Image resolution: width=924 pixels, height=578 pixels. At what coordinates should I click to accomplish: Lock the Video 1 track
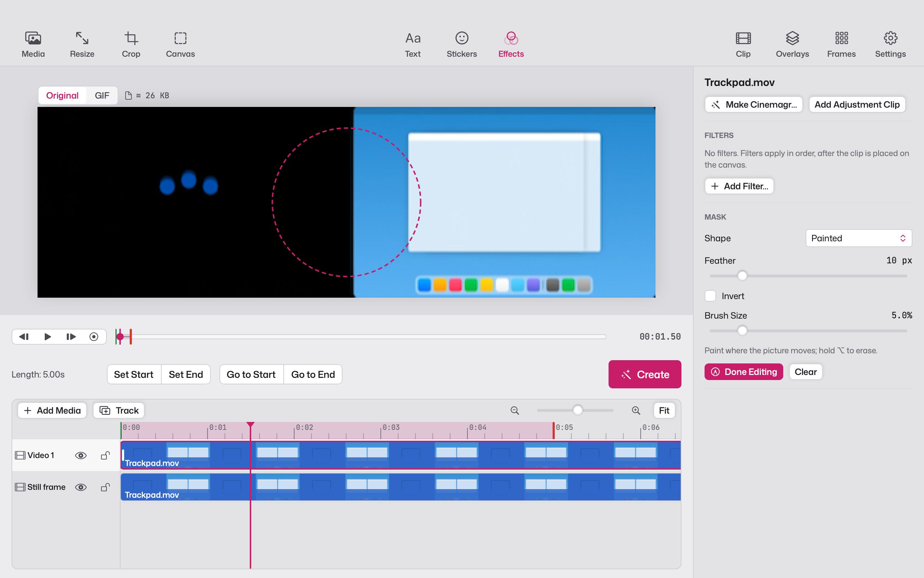[105, 455]
